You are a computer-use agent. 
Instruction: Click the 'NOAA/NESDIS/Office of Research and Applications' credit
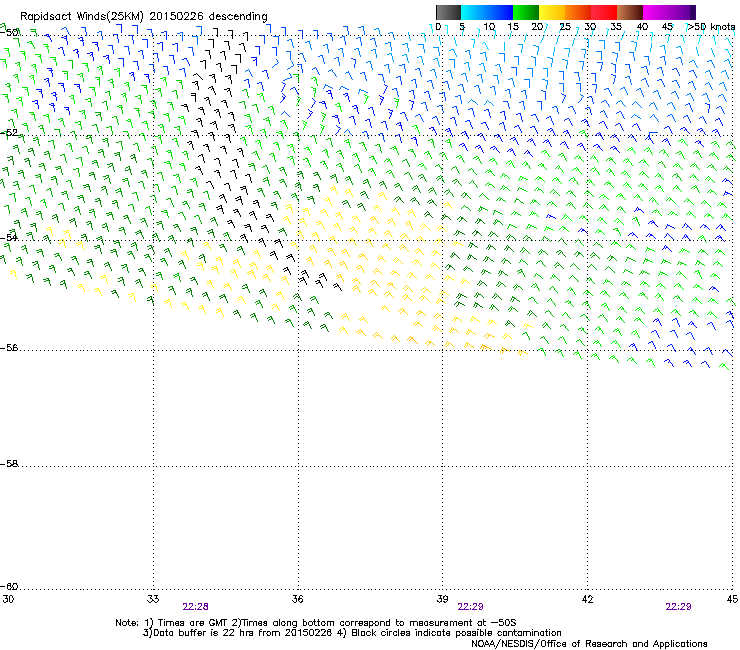pyautogui.click(x=589, y=644)
